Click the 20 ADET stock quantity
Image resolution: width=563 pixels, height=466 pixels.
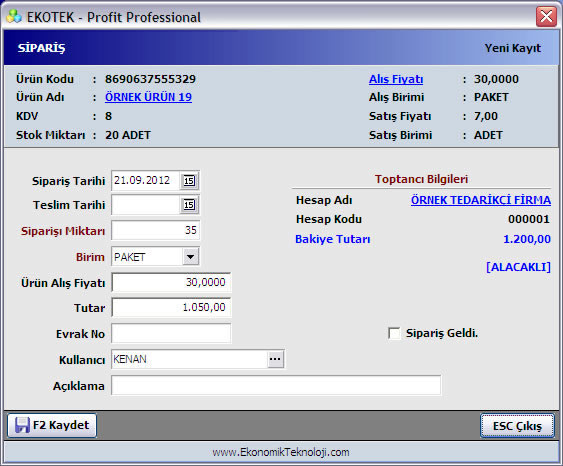[x=128, y=135]
